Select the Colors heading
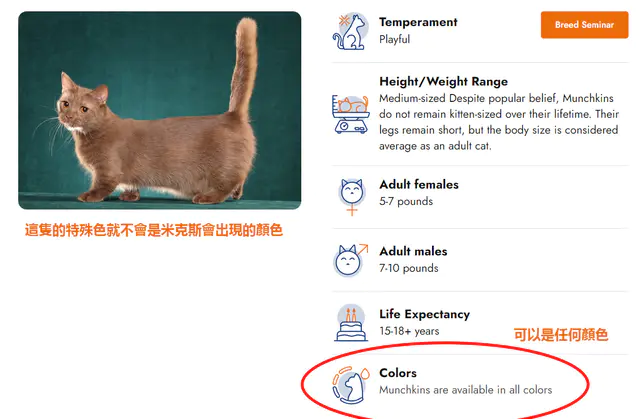Image resolution: width=640 pixels, height=419 pixels. [398, 373]
